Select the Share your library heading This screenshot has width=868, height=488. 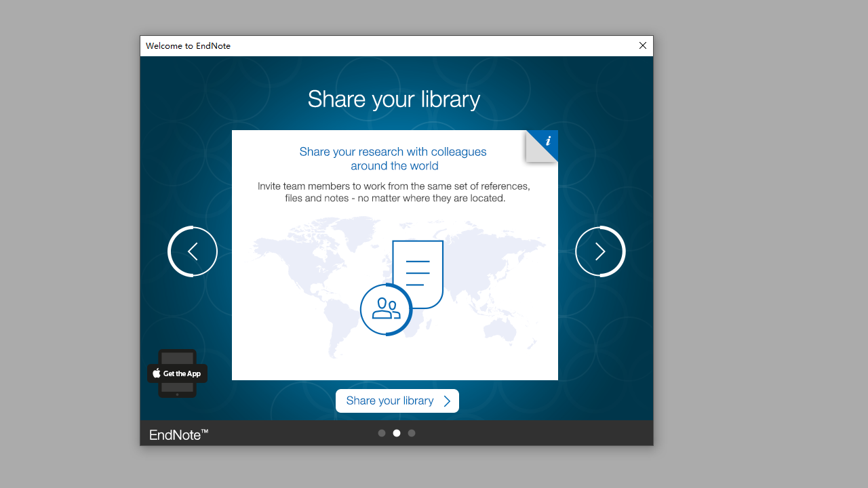(x=394, y=99)
